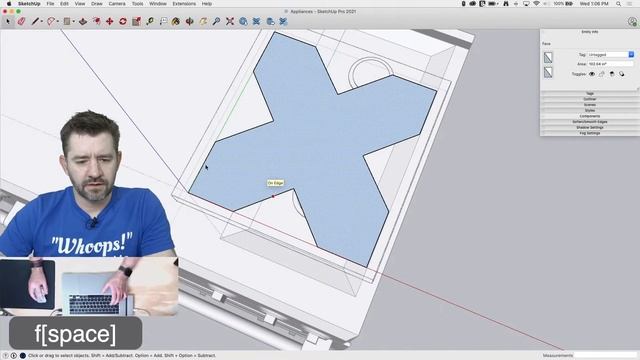This screenshot has height=360, width=640.
Task: Toggle the receive shadows icon
Action: (611, 74)
